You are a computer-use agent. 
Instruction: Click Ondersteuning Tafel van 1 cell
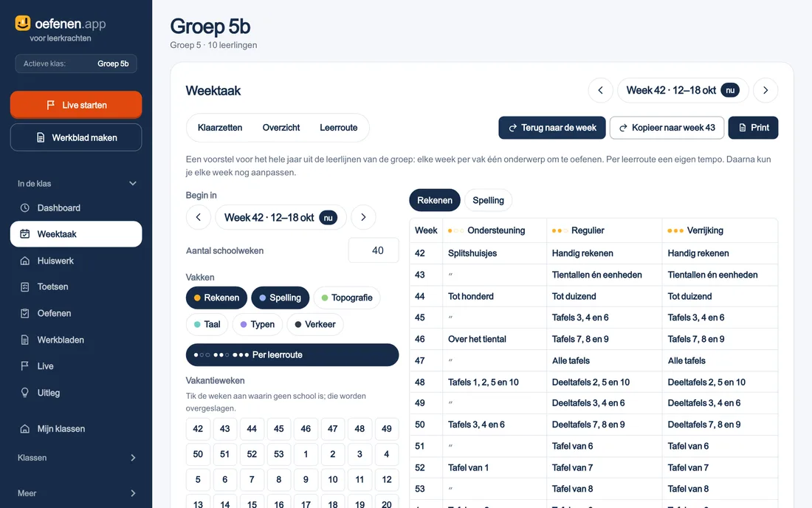(x=495, y=467)
